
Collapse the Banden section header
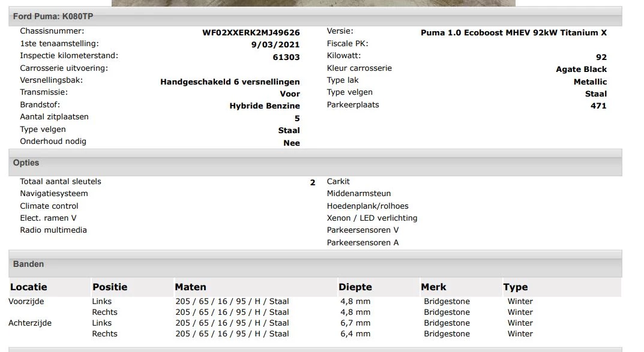[28, 264]
